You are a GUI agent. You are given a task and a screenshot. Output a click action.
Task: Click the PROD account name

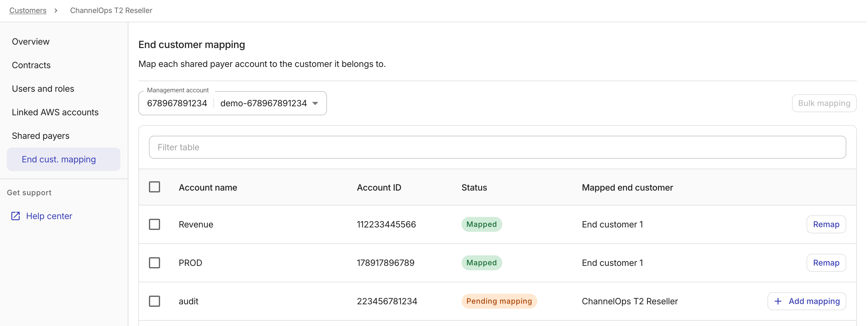190,263
